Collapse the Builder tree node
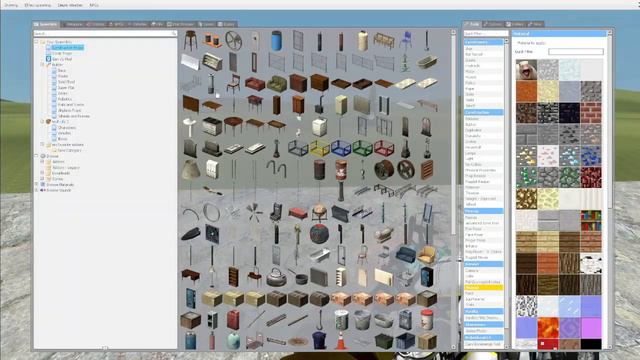This screenshot has width=640, height=360. click(x=42, y=64)
